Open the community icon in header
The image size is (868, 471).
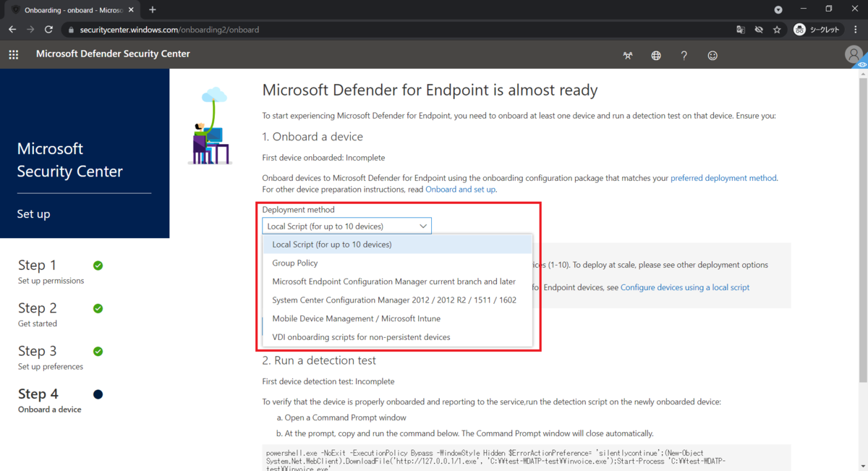tap(627, 56)
